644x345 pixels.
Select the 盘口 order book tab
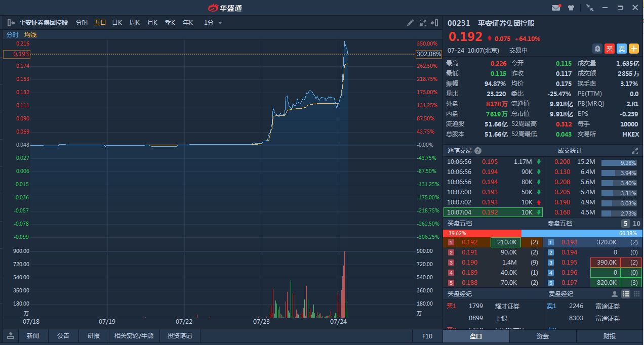(475, 336)
